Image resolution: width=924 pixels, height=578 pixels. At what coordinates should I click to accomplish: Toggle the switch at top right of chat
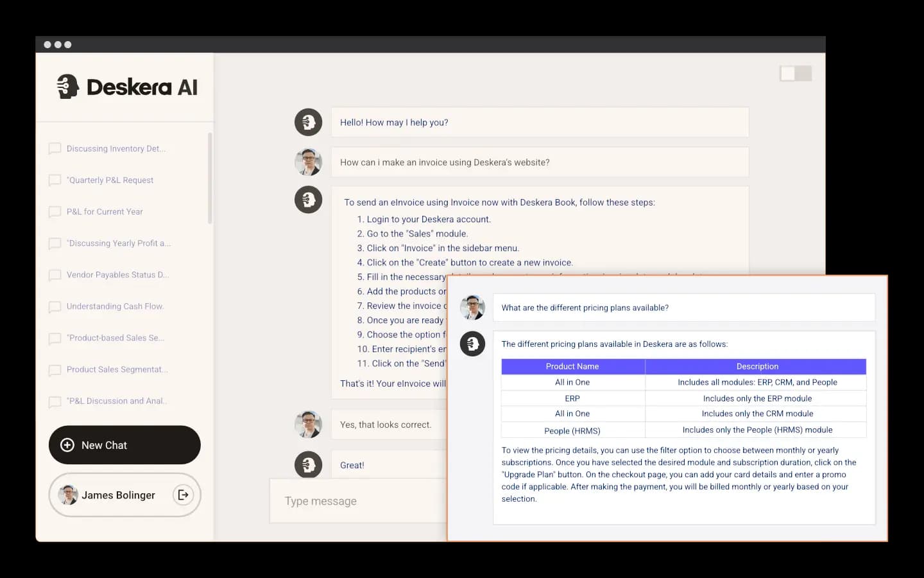(x=796, y=73)
